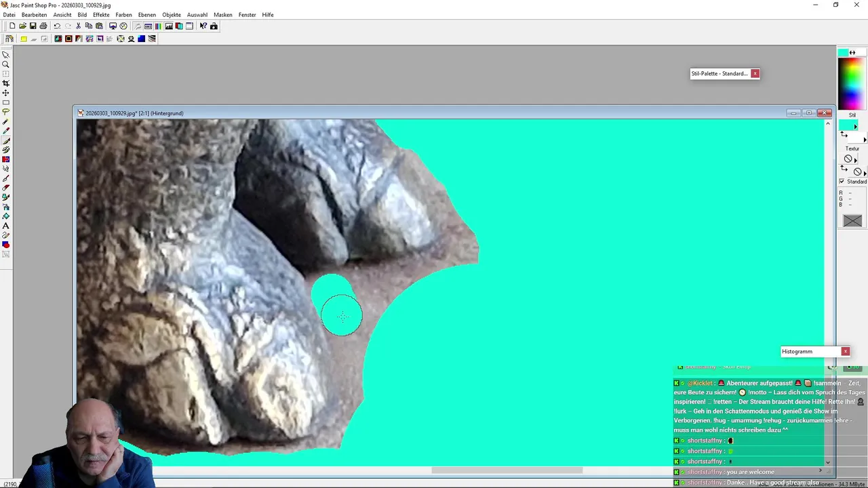The image size is (868, 488).
Task: Print the image with printer icon
Action: (x=43, y=26)
